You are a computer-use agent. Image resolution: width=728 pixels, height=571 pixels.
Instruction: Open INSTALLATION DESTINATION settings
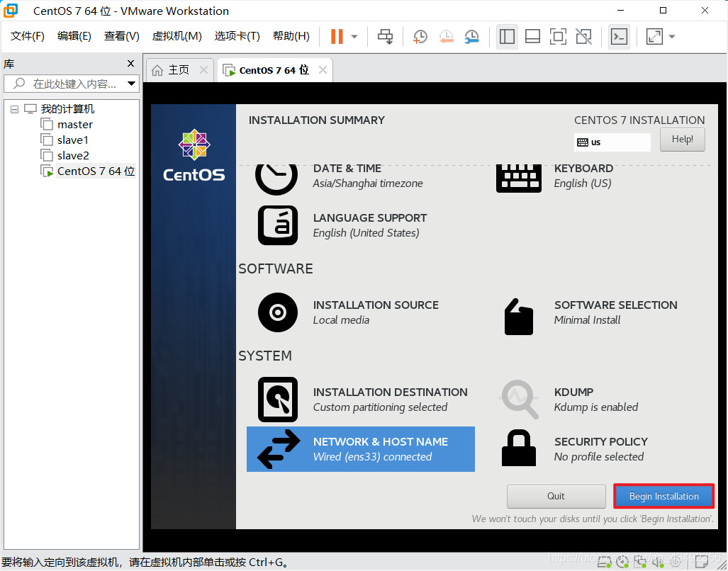click(x=362, y=400)
